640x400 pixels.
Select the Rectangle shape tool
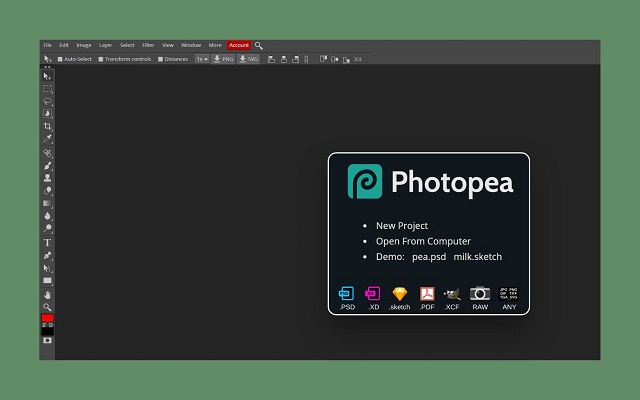click(47, 281)
